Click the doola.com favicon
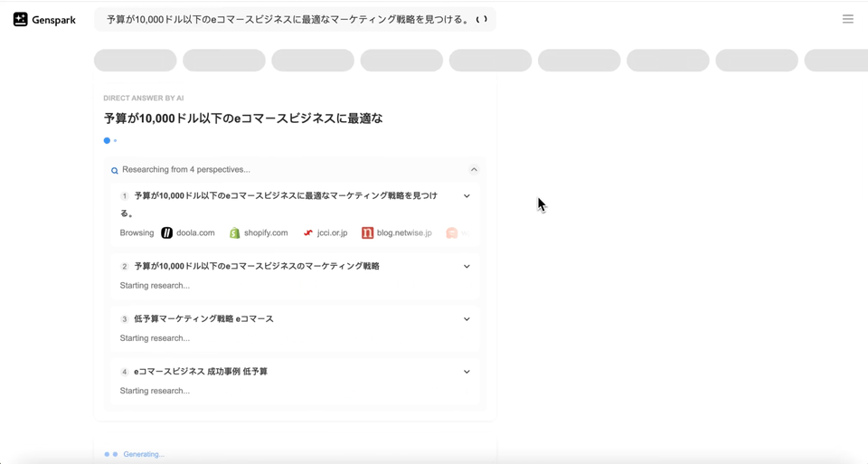Screen dimensions: 868x464 coord(166,233)
